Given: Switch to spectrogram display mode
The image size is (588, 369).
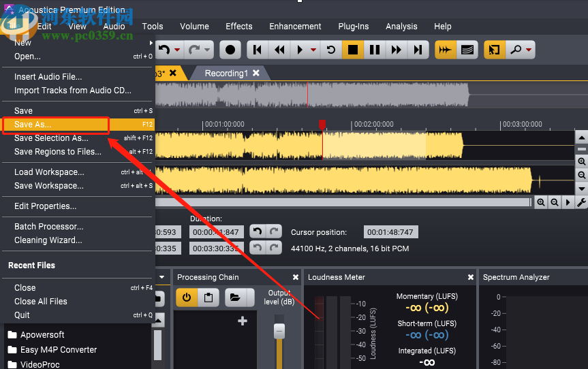Looking at the screenshot, I should pos(467,50).
